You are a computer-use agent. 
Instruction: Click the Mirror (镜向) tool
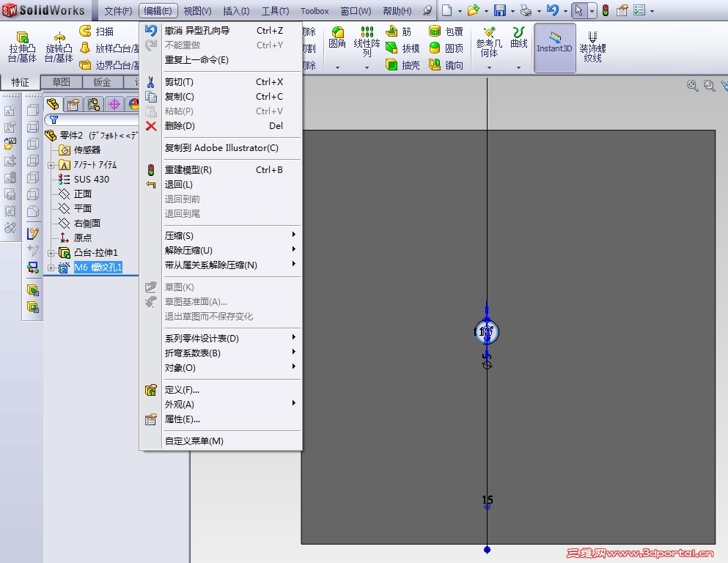tap(446, 65)
